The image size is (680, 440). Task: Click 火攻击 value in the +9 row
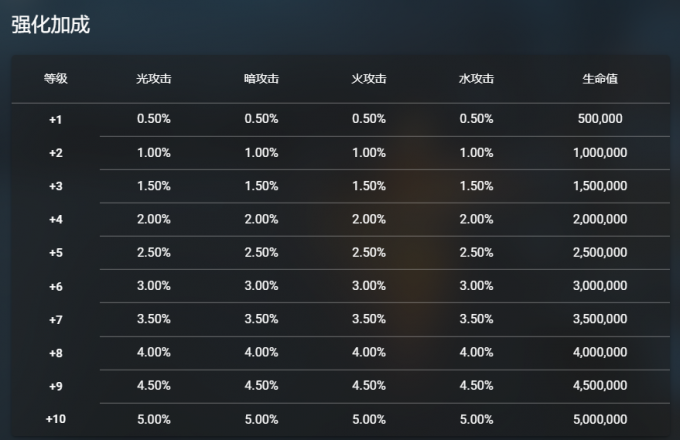pos(368,386)
